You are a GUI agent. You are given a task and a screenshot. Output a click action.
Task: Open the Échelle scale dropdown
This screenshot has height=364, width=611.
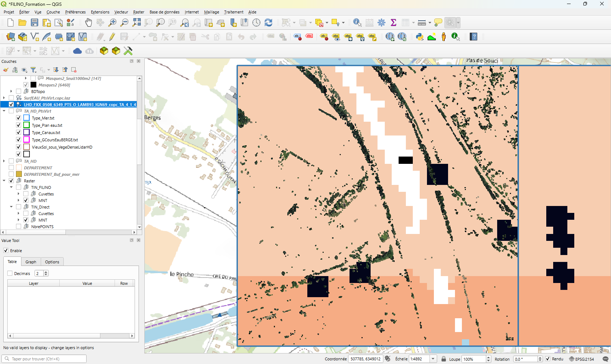click(433, 359)
